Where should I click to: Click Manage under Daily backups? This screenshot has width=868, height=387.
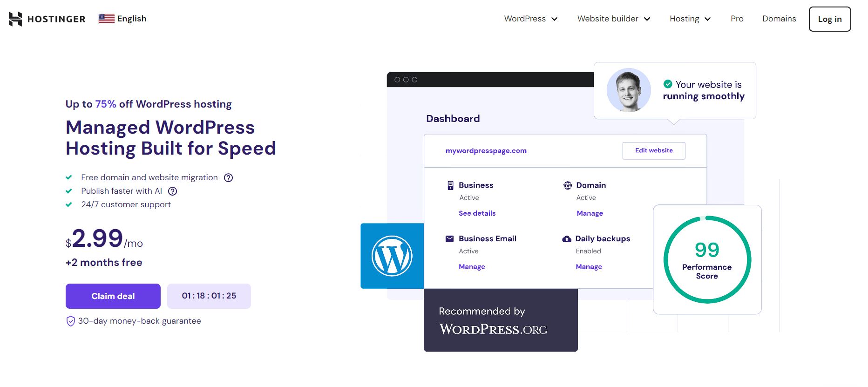(589, 267)
